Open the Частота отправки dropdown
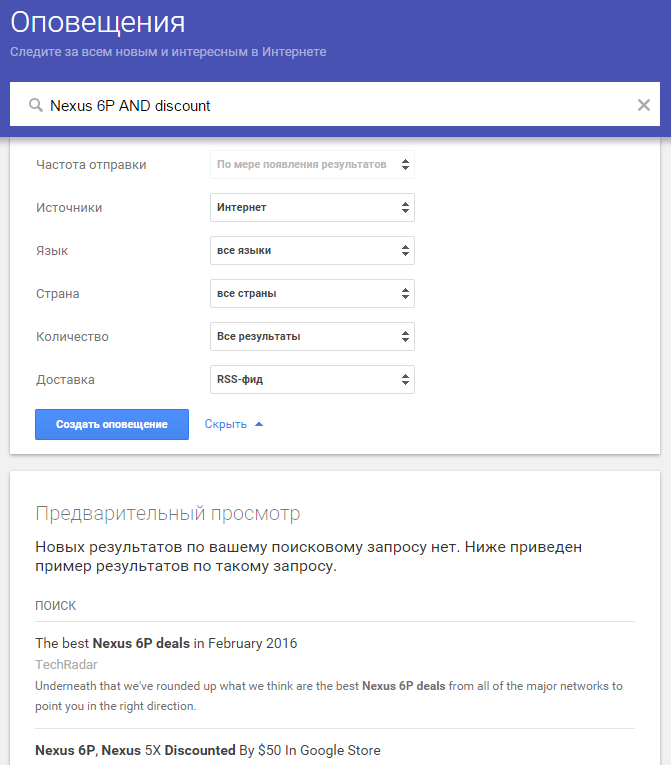The image size is (671, 765). pyautogui.click(x=312, y=164)
